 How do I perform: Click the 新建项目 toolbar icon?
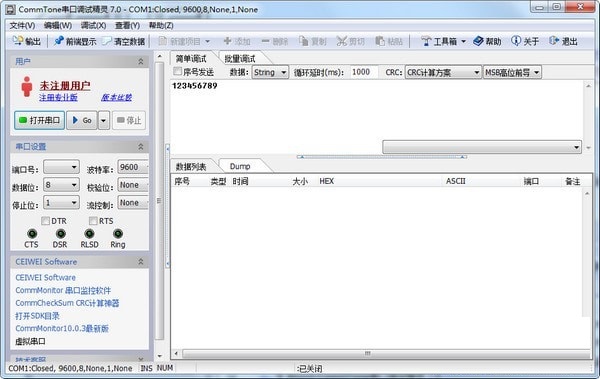pyautogui.click(x=162, y=41)
